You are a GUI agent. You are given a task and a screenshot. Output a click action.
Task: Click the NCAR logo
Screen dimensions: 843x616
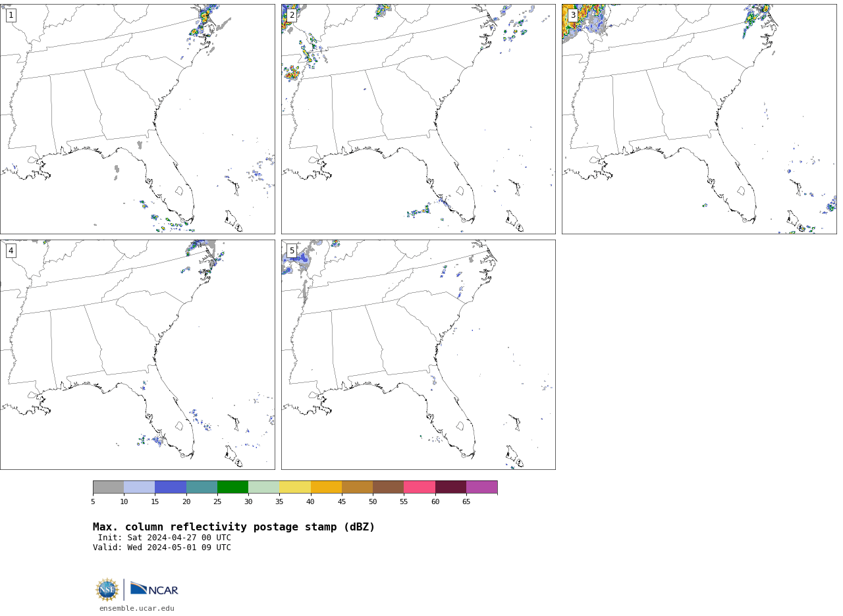pos(154,589)
